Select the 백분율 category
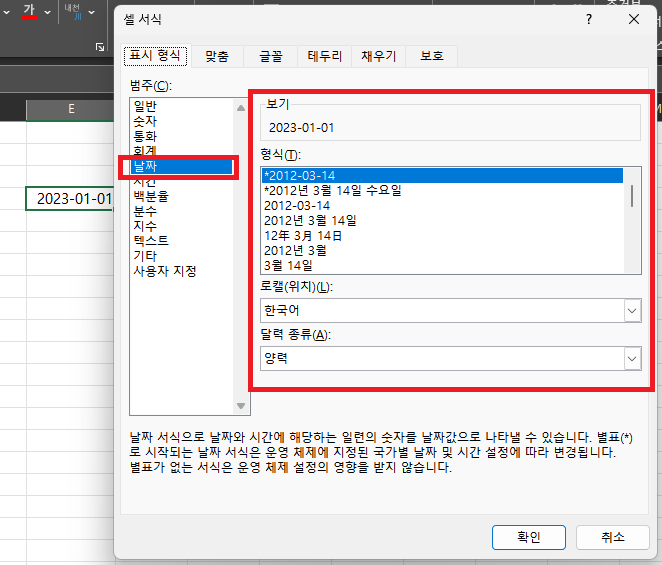Viewport: 662px width, 565px height. click(182, 196)
